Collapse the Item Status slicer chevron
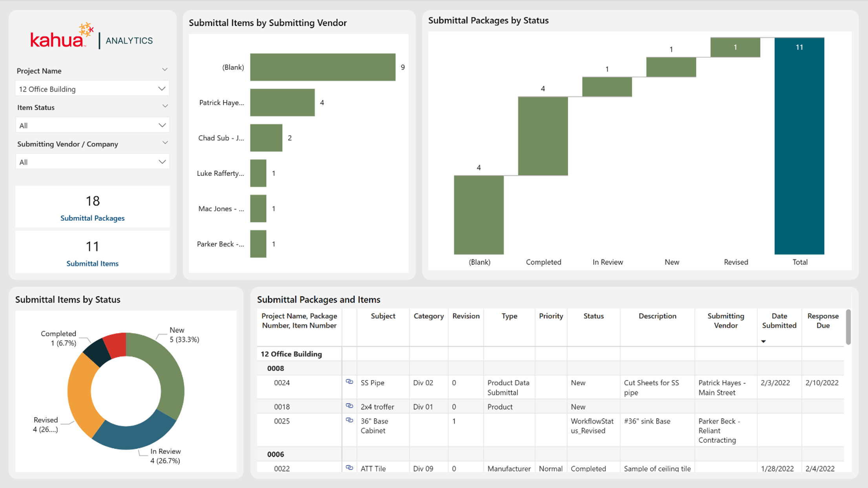Viewport: 868px width, 488px height. [x=165, y=106]
